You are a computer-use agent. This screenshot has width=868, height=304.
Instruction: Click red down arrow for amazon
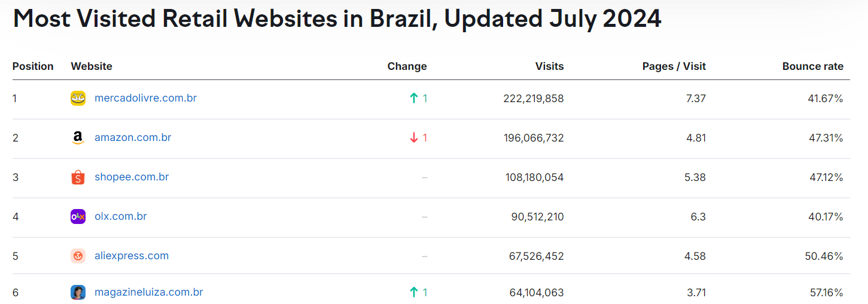click(413, 138)
